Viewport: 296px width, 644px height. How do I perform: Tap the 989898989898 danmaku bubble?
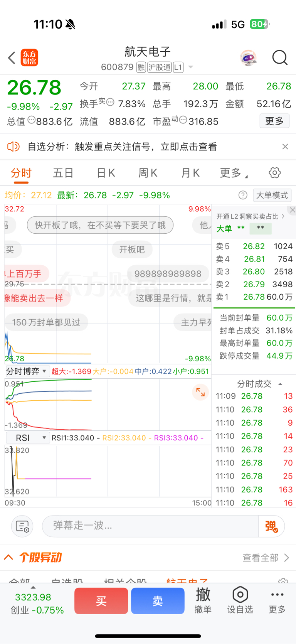(x=168, y=274)
